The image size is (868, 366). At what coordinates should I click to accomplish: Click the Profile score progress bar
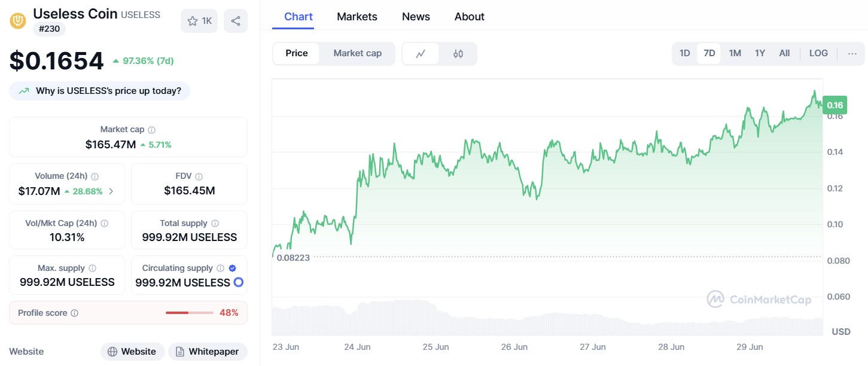coord(189,313)
